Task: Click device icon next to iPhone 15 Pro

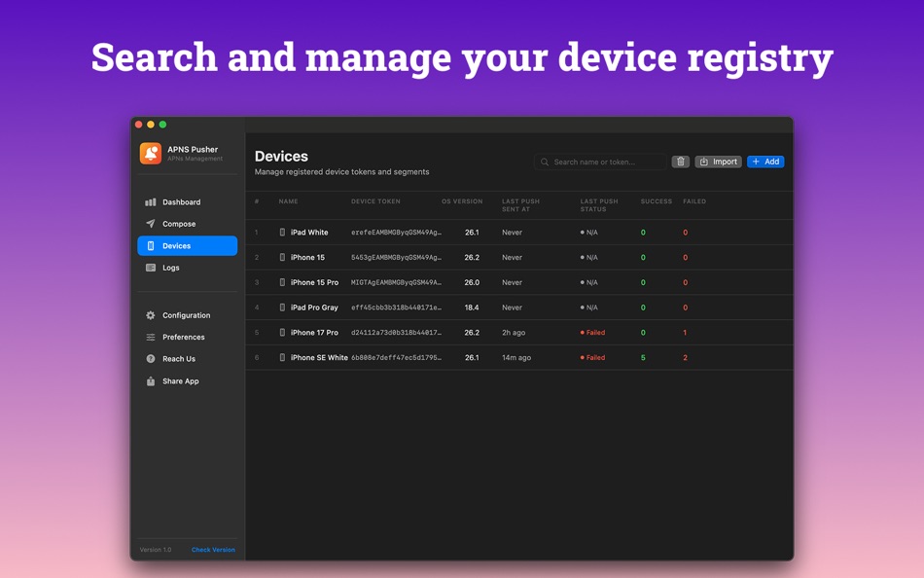Action: point(282,282)
